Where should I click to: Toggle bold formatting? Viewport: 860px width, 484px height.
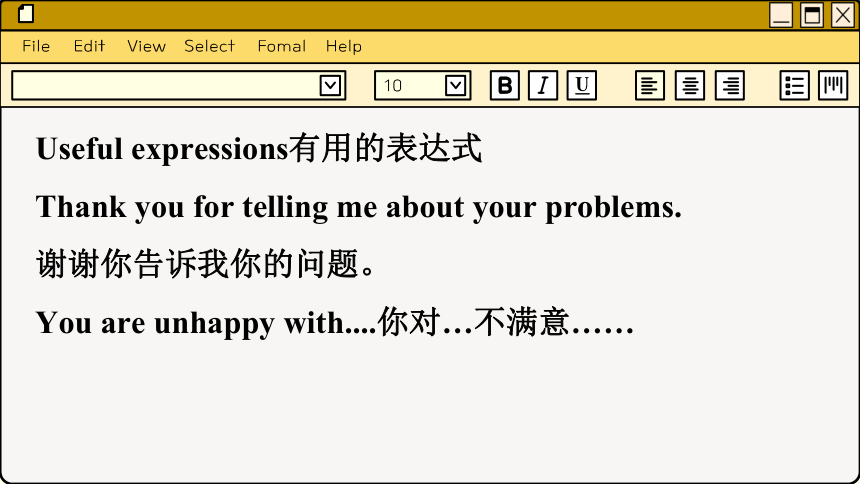[505, 85]
